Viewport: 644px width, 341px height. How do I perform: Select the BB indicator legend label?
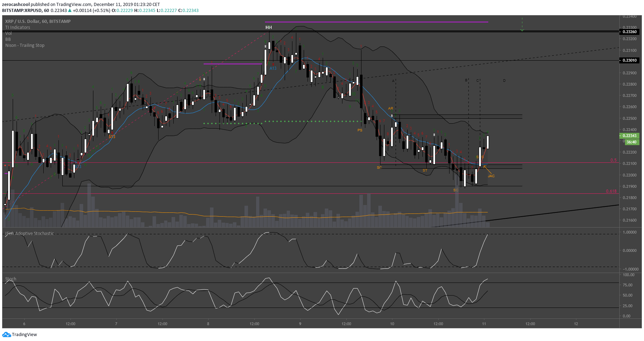coord(8,39)
